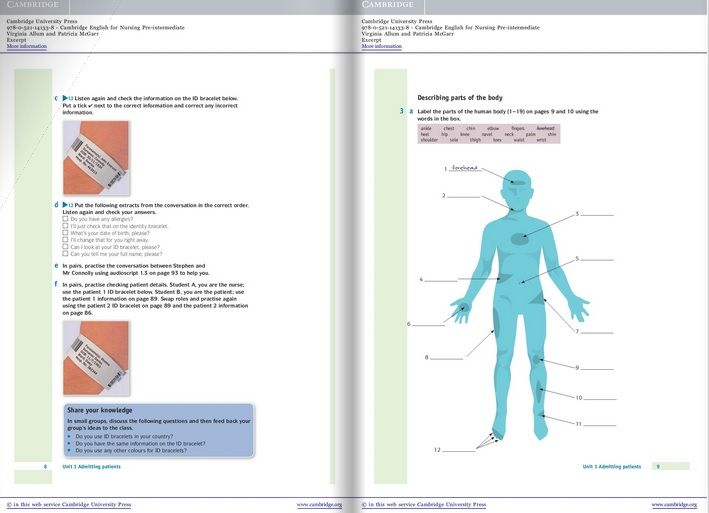Screen dimensions: 709x513
Task: Click the audio play icon in exercise d
Action: tap(65, 204)
